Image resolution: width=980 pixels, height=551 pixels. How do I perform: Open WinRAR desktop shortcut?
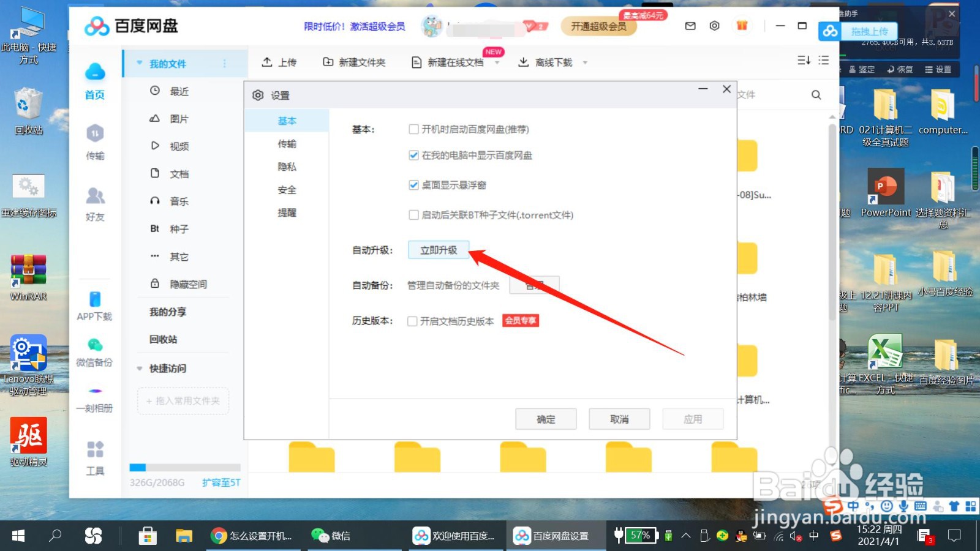[28, 278]
